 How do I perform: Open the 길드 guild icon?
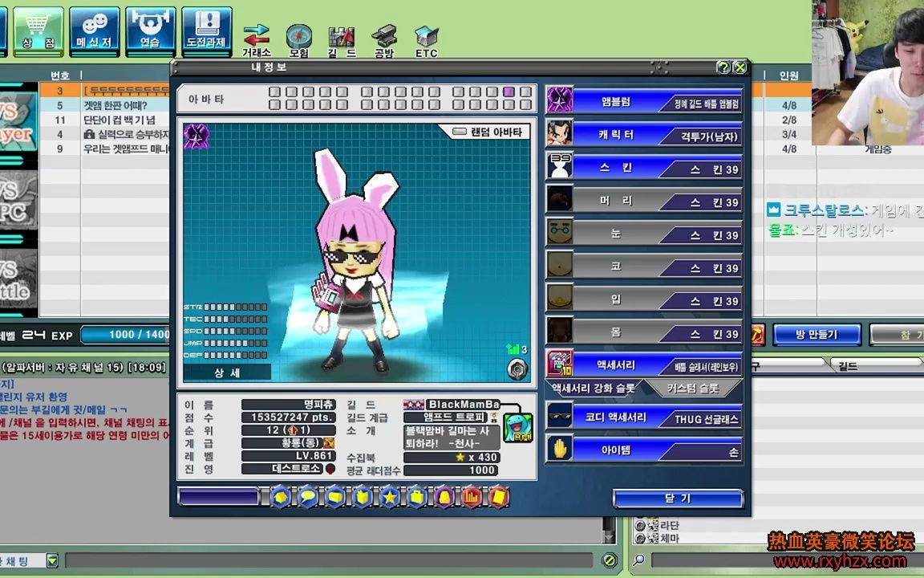pos(342,40)
